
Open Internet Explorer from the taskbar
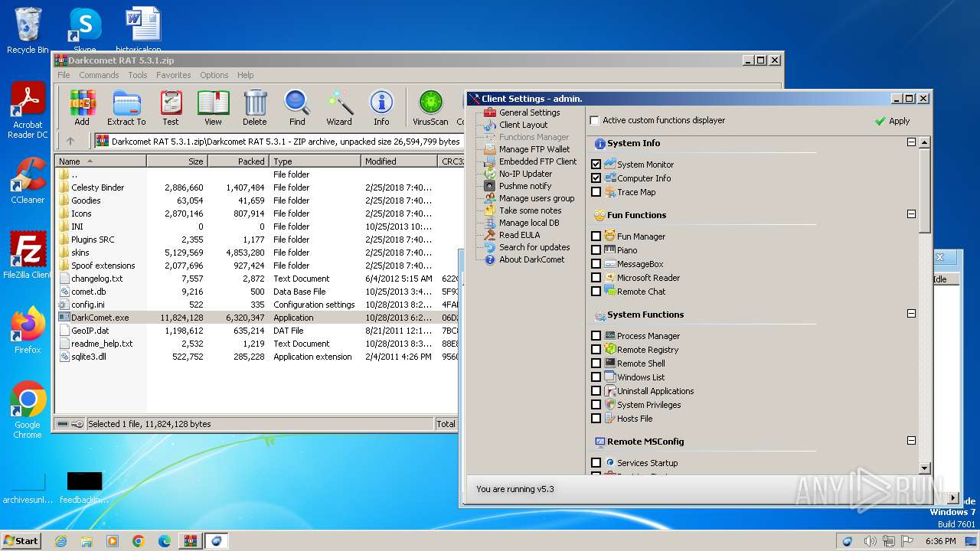click(60, 541)
